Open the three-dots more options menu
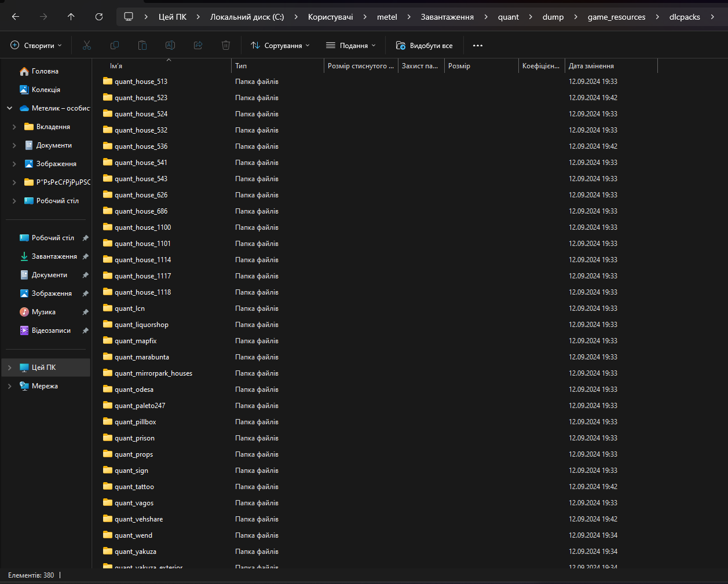728x584 pixels. pyautogui.click(x=478, y=45)
